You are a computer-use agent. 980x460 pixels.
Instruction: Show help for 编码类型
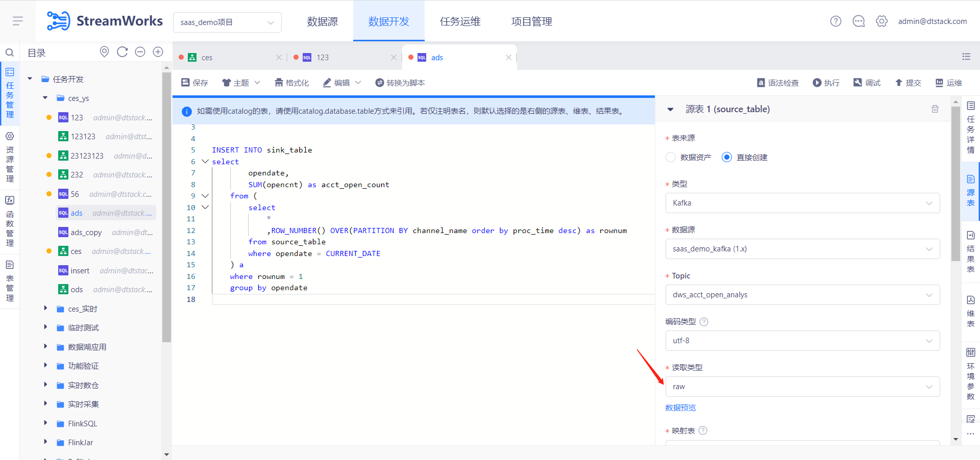(704, 321)
